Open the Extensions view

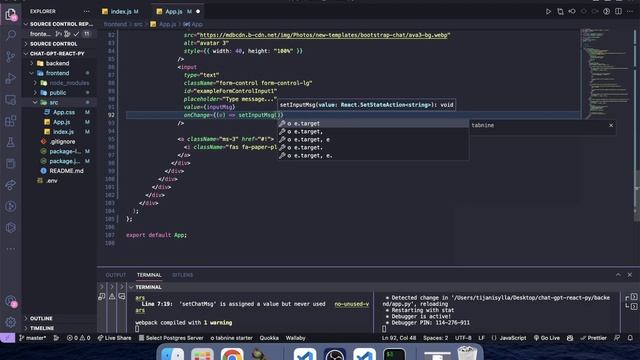point(11,121)
